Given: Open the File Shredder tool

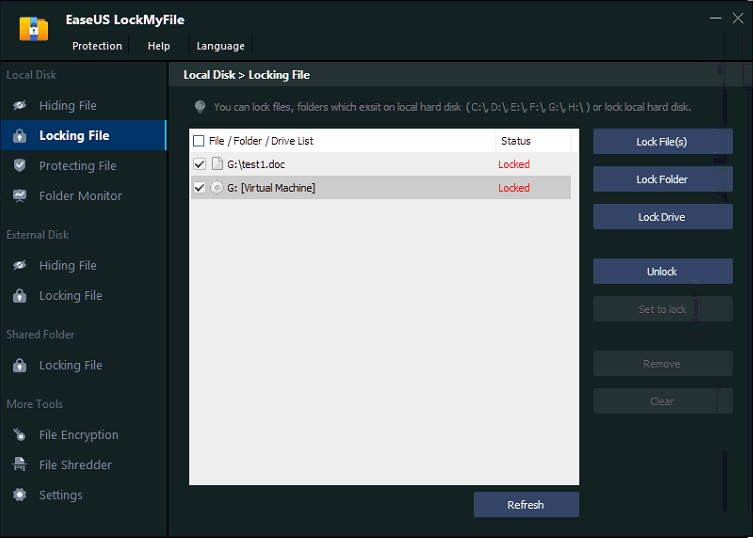Looking at the screenshot, I should point(83,465).
